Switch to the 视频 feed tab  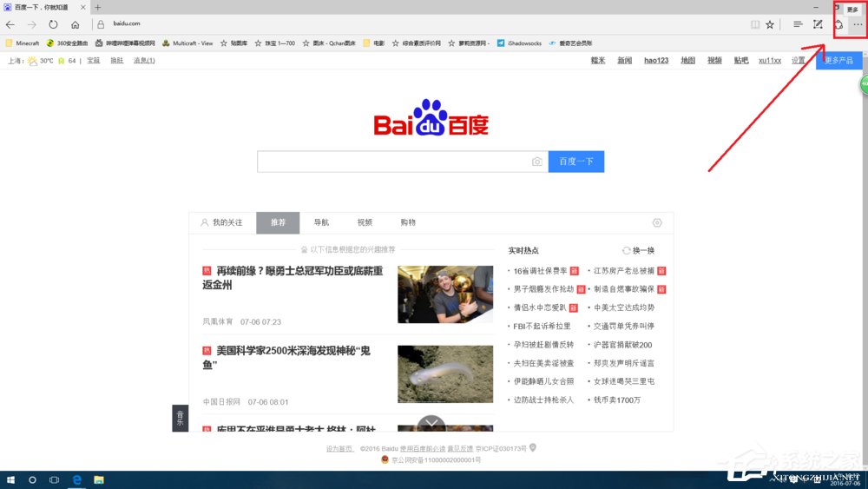(365, 223)
